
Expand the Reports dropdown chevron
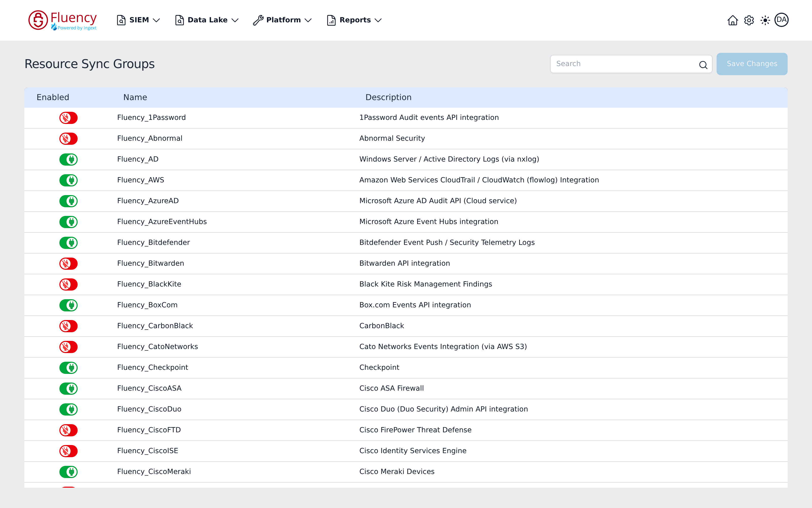point(378,21)
